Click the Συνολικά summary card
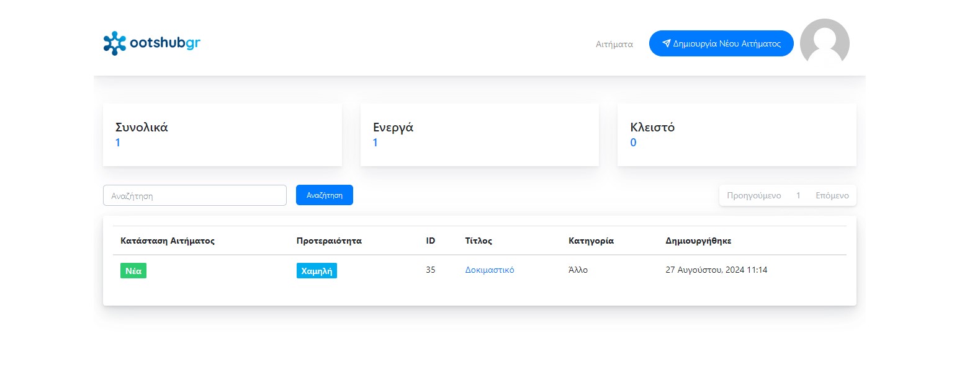Viewport: 980px width, 367px height. pos(222,135)
